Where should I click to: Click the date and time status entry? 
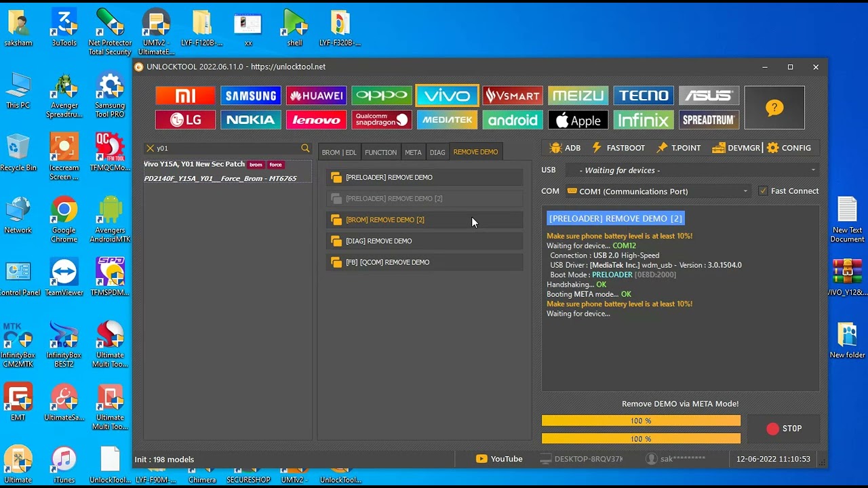(x=773, y=459)
